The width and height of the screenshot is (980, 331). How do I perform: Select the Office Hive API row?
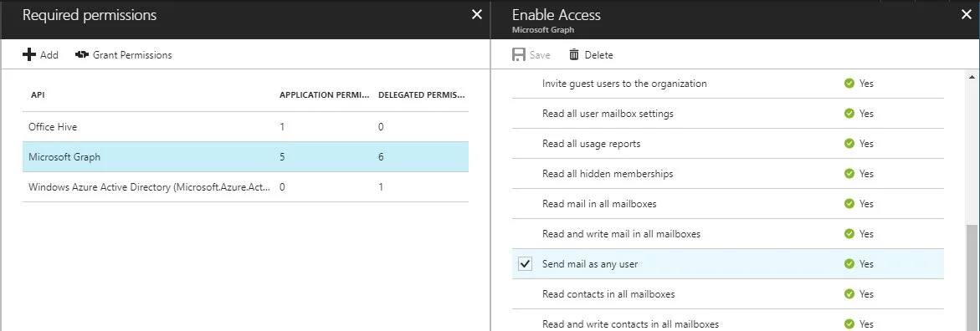click(x=245, y=127)
